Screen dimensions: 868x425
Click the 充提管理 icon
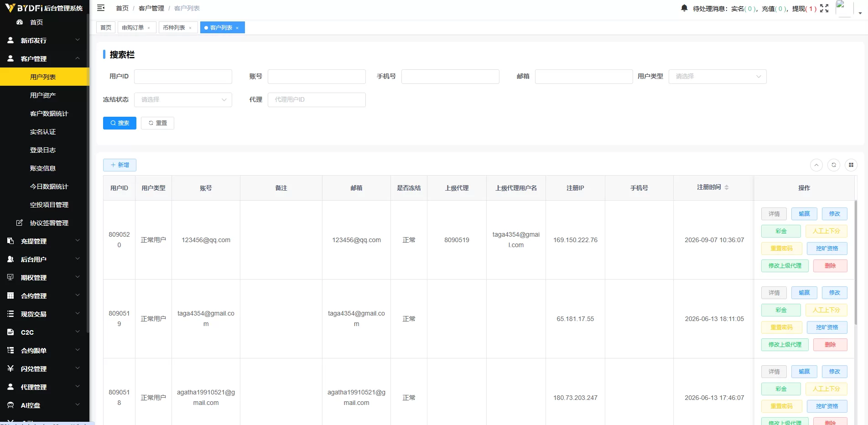[10, 241]
